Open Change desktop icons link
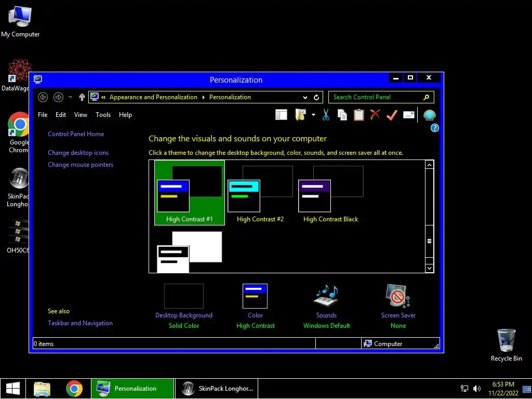 coord(78,153)
